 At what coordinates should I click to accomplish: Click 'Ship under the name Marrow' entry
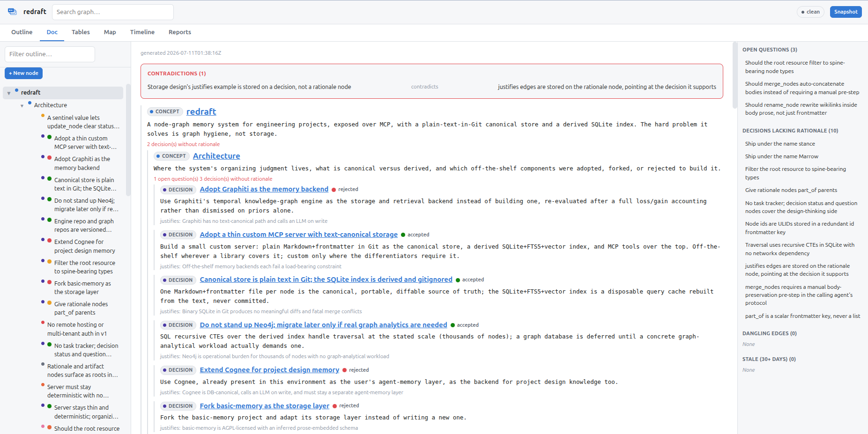[781, 156]
